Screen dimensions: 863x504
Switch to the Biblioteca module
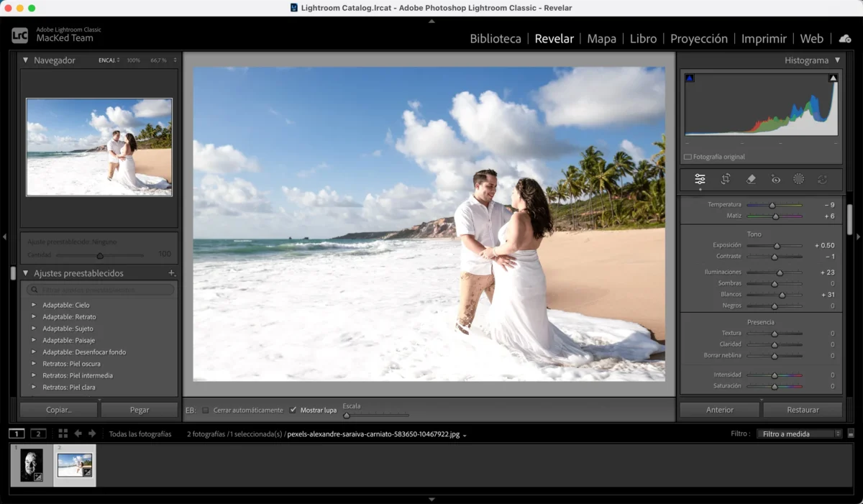(495, 39)
